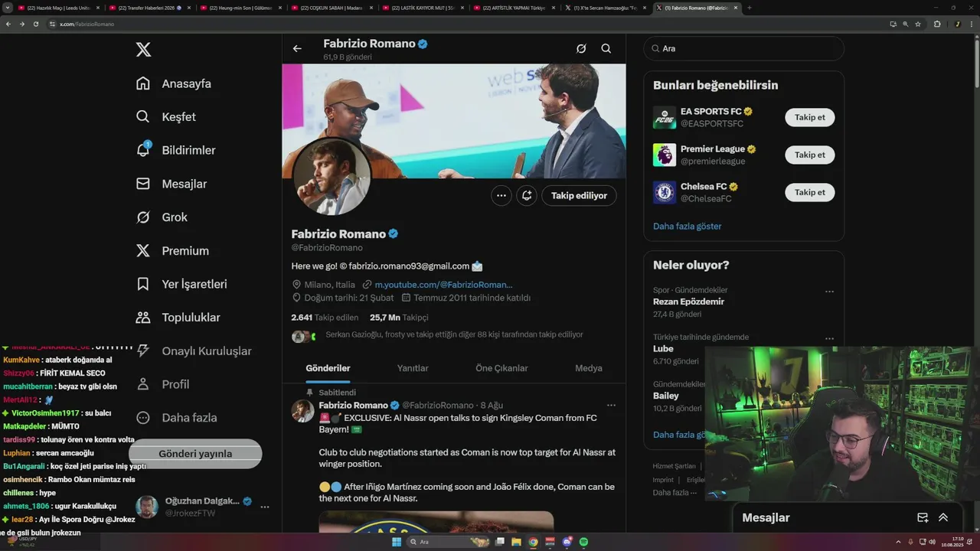This screenshot has width=980, height=551.
Task: Go back using profile header arrow
Action: (x=297, y=48)
